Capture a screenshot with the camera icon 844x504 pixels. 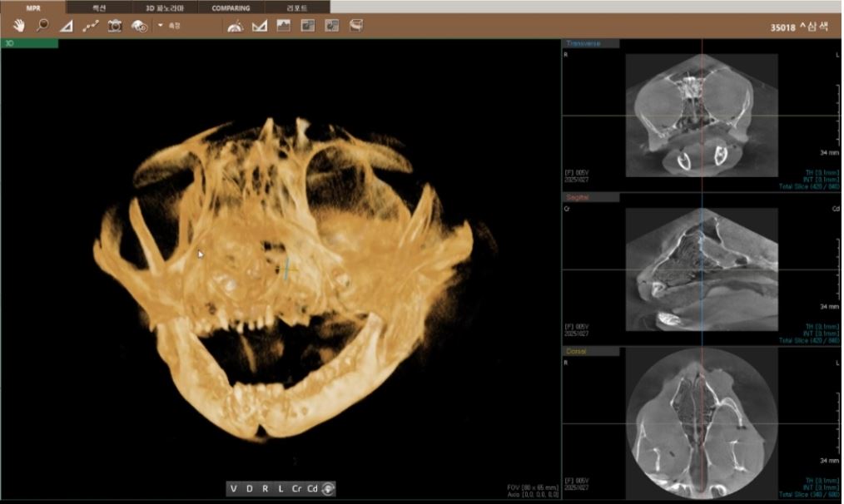tap(115, 26)
